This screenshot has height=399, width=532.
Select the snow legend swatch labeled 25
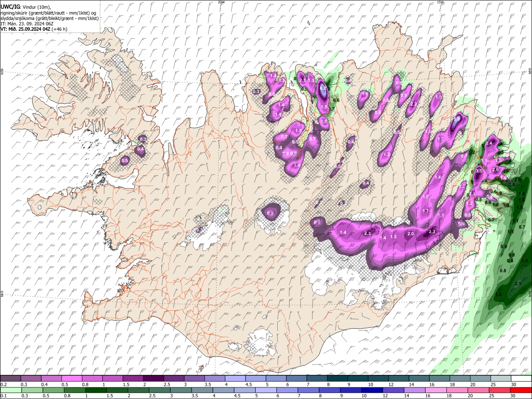coord(500,378)
